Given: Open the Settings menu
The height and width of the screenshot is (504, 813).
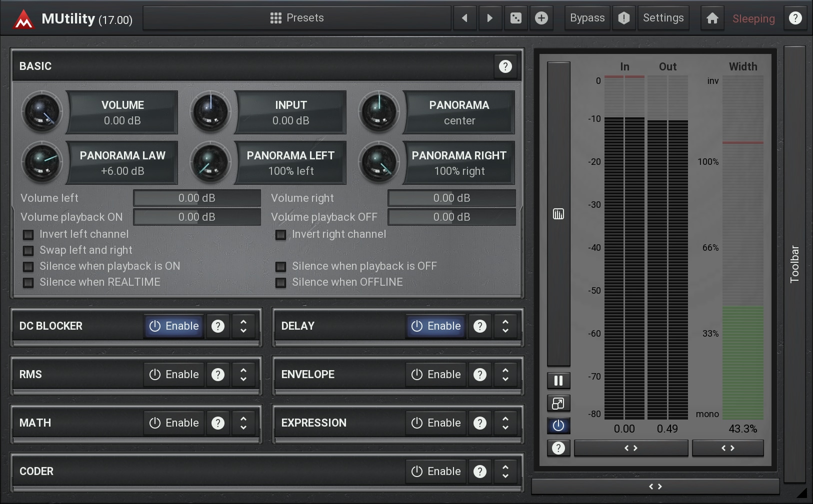Looking at the screenshot, I should point(663,18).
